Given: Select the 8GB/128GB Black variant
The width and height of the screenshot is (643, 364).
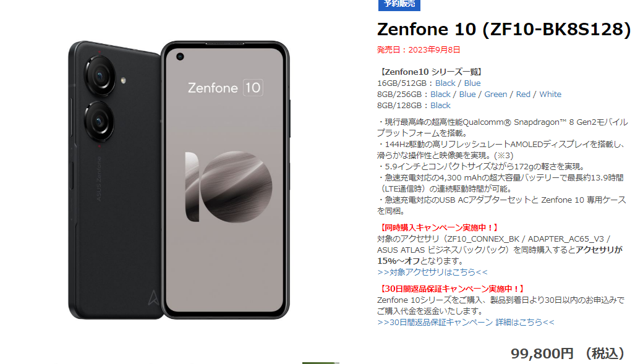Looking at the screenshot, I should tap(440, 105).
